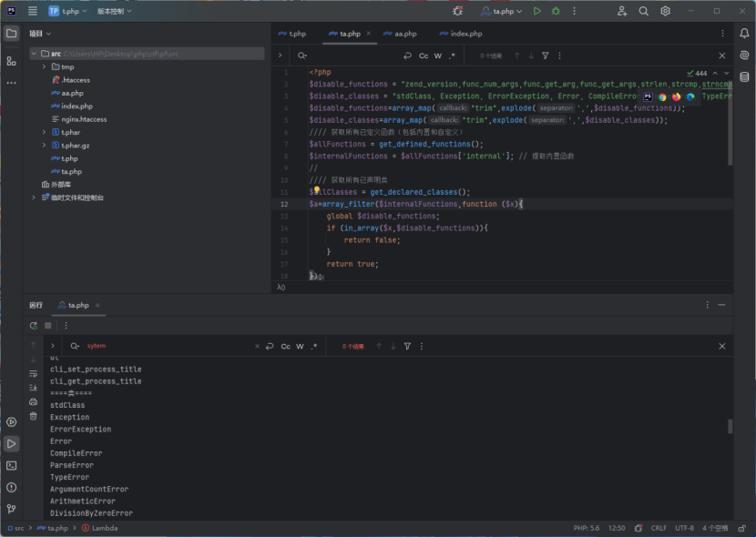756x537 pixels.
Task: Open the Terminal tool window icon
Action: coord(11,465)
